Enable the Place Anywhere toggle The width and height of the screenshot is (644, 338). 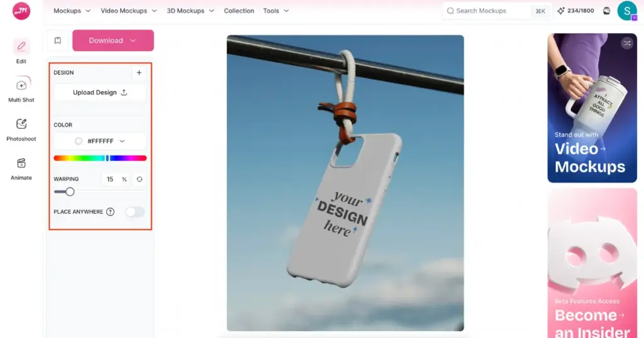(x=135, y=212)
